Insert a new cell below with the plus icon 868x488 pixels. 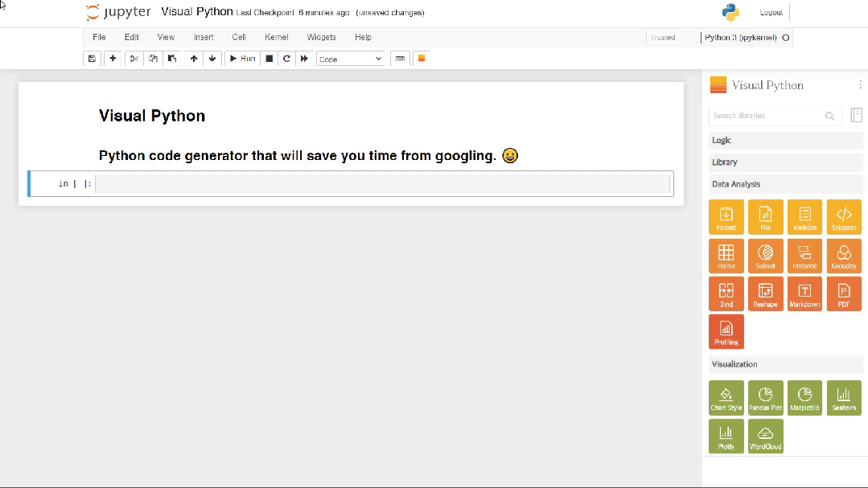tap(113, 59)
